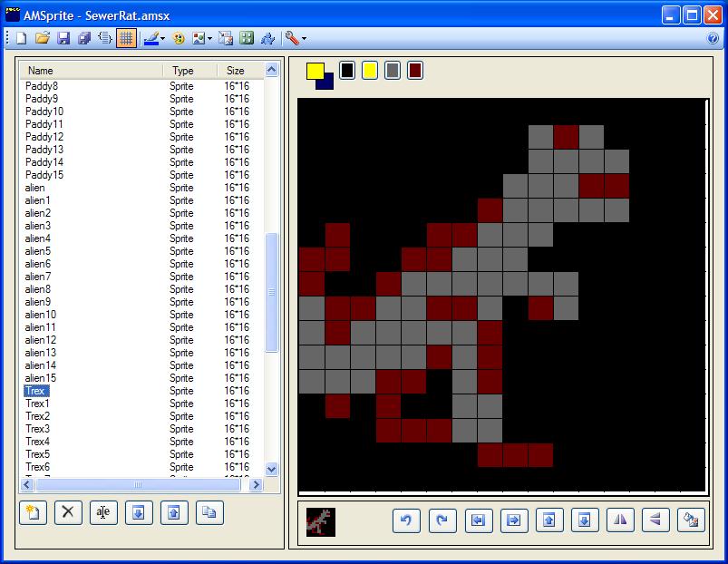Expand the image import dropdown arrow
The height and width of the screenshot is (564, 728).
pyautogui.click(x=209, y=39)
